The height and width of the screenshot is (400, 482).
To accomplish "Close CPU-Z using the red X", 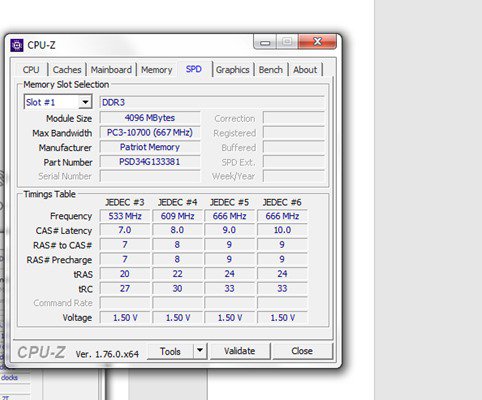I will [x=317, y=42].
